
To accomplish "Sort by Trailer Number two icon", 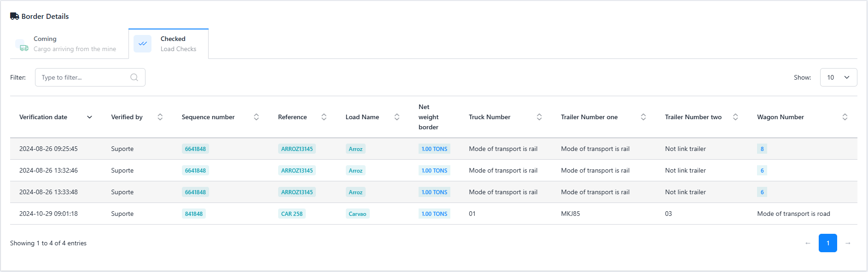I will 735,117.
